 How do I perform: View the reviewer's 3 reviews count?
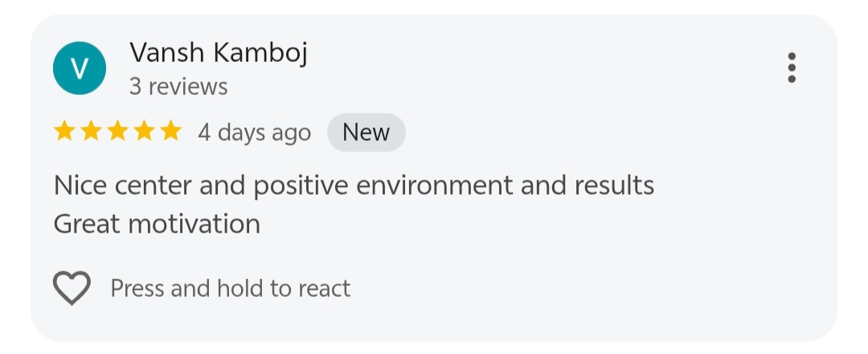point(178,86)
